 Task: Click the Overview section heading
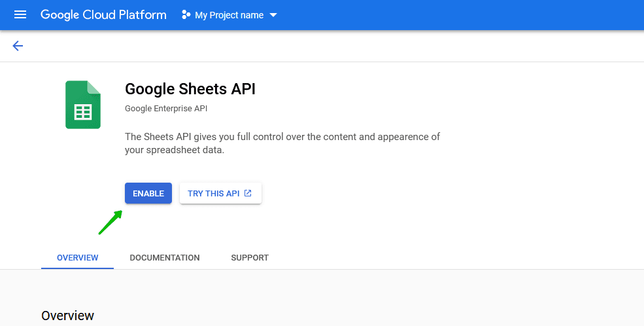[67, 316]
